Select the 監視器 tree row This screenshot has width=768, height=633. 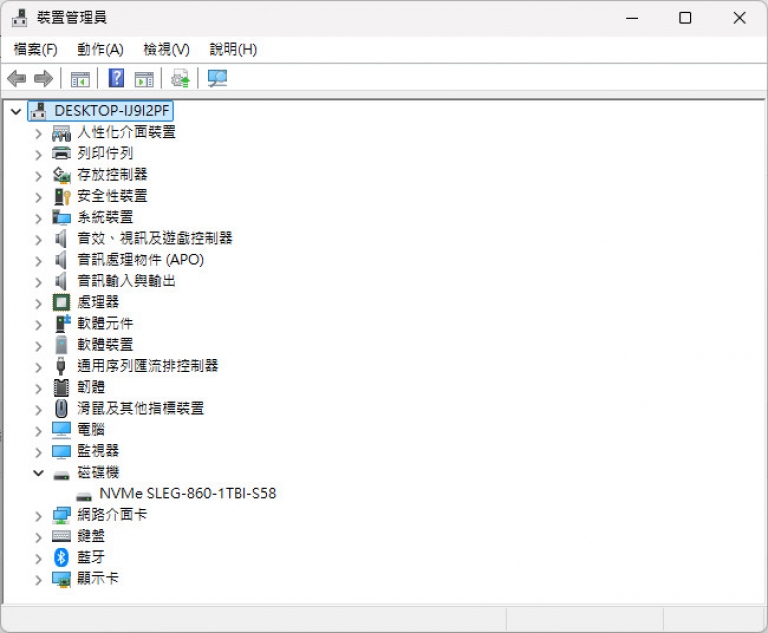pos(98,451)
